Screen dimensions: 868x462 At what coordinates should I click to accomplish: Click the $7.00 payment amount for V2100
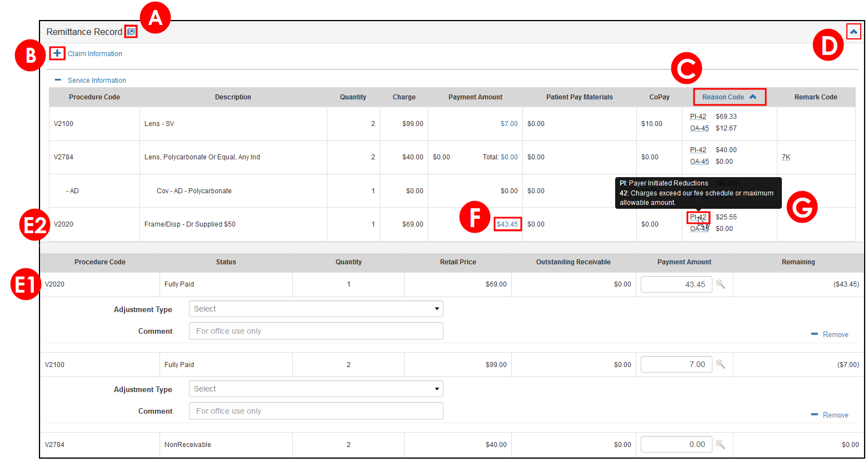(509, 124)
